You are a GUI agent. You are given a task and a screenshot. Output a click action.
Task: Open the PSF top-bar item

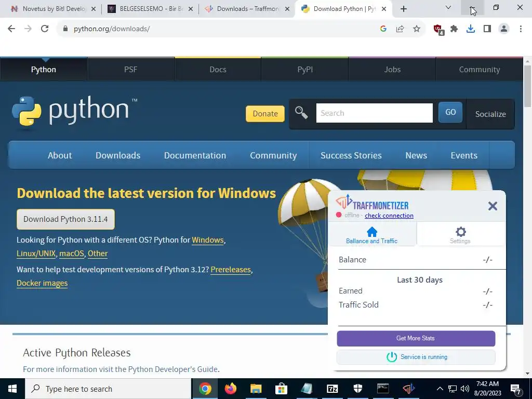click(130, 70)
